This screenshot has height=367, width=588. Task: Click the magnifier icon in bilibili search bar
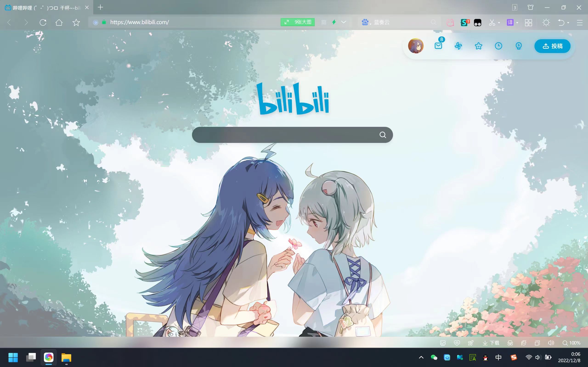(x=383, y=135)
